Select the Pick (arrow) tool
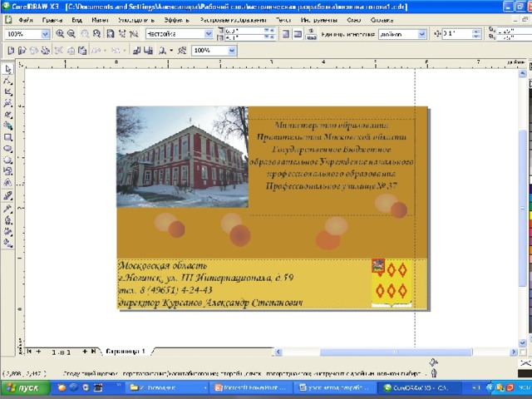The height and width of the screenshot is (399, 532). click(x=7, y=69)
